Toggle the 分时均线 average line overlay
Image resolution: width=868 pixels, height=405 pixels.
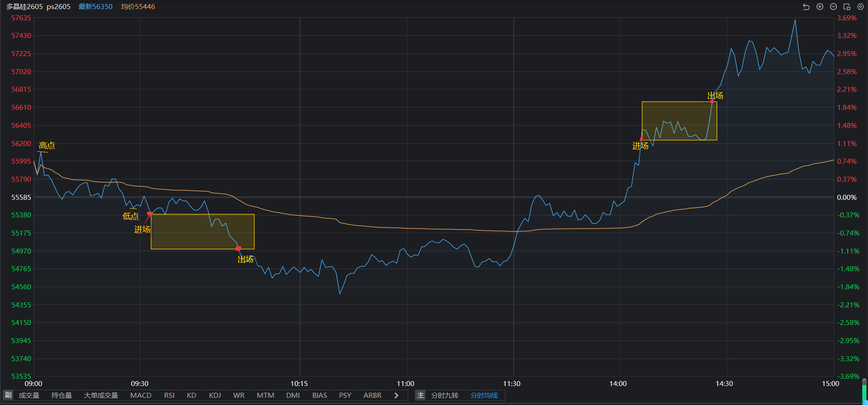pos(484,396)
